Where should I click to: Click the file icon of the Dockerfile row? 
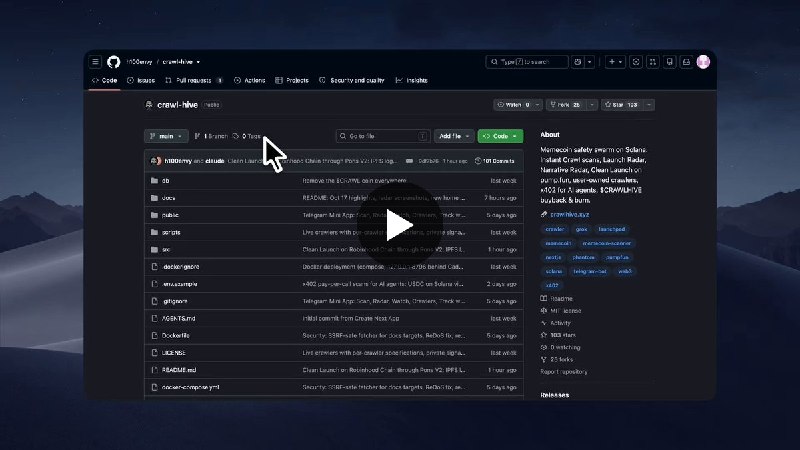[155, 336]
